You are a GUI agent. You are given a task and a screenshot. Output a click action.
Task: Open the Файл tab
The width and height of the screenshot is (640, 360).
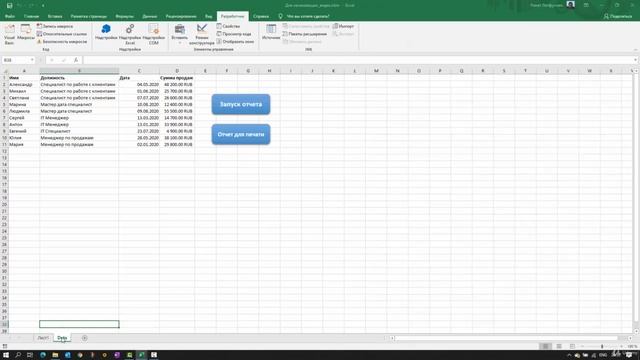click(x=10, y=16)
